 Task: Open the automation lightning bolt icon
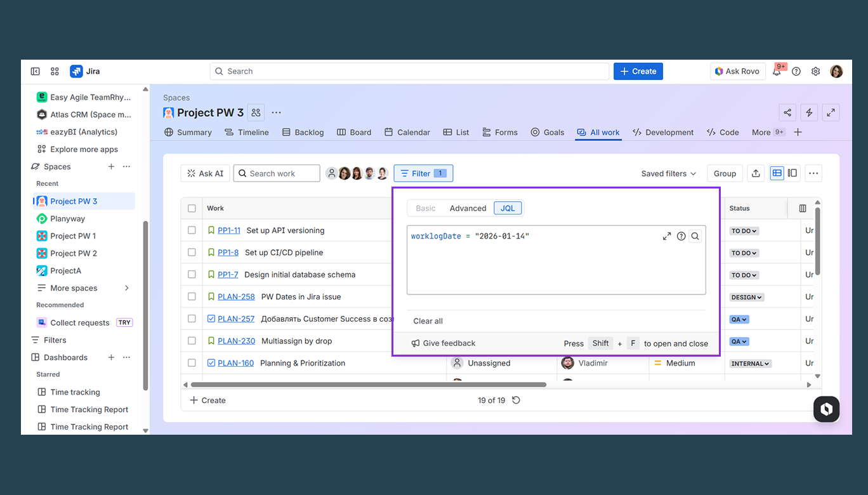tap(809, 112)
